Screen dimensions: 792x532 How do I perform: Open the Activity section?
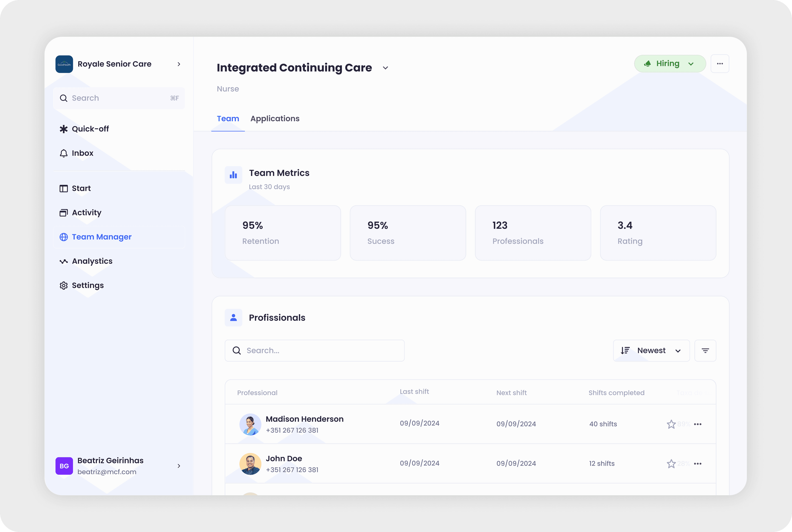point(119,212)
